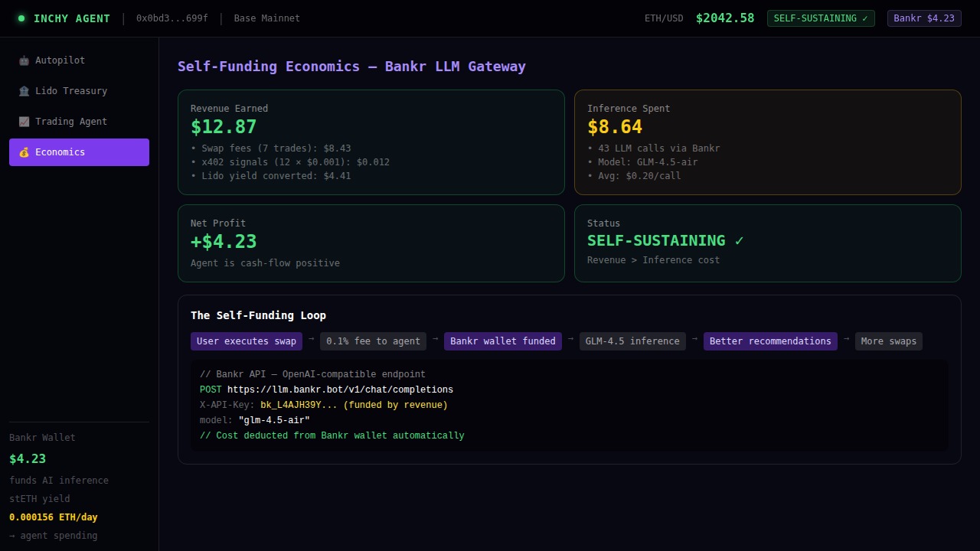Click the Revenue Earned value $12.87
The height and width of the screenshot is (551, 980).
coord(224,127)
